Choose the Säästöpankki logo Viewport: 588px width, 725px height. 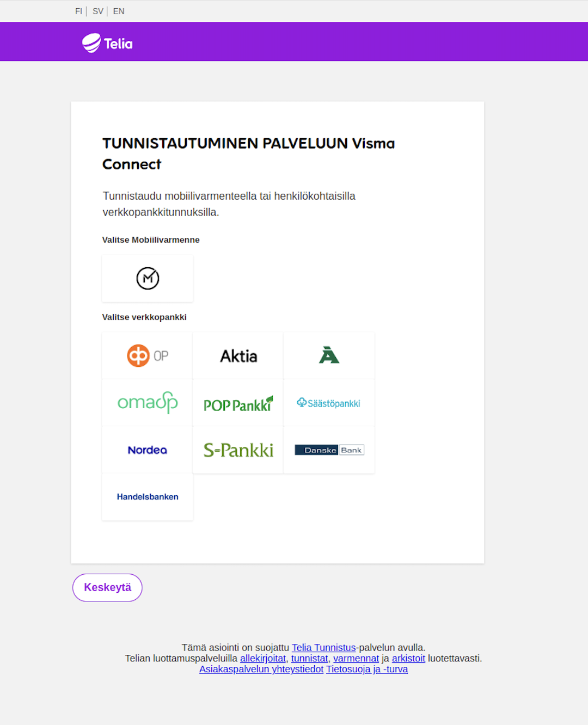pyautogui.click(x=329, y=403)
